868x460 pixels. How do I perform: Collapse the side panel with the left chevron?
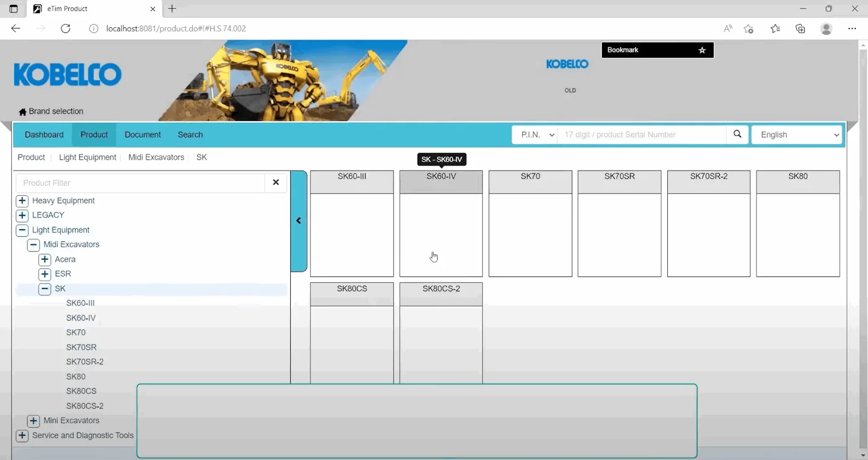299,221
